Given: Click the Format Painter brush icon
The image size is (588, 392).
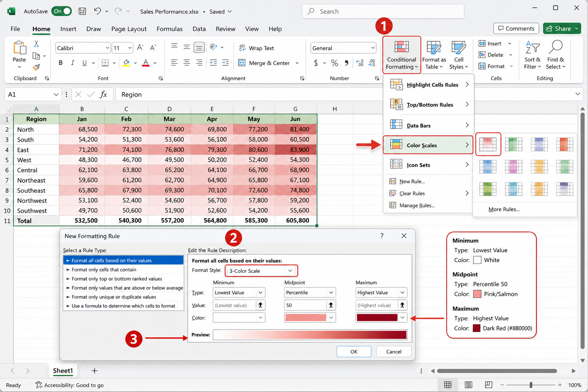Looking at the screenshot, I should (36, 67).
